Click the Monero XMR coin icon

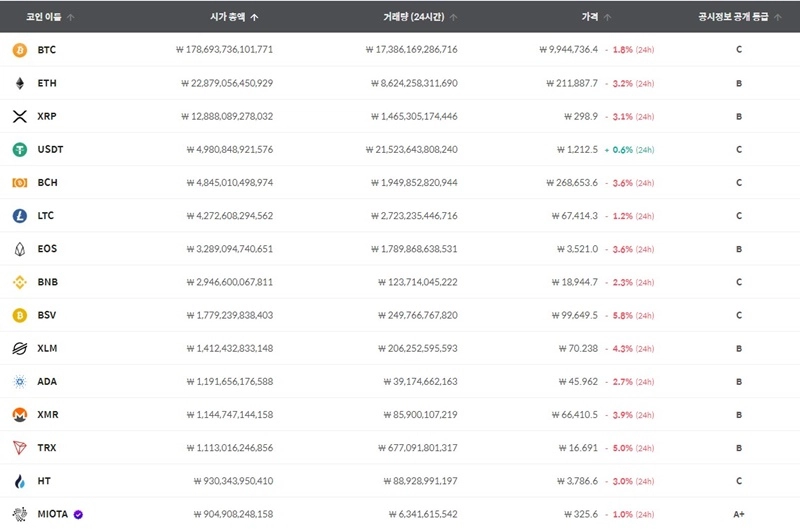(x=19, y=415)
